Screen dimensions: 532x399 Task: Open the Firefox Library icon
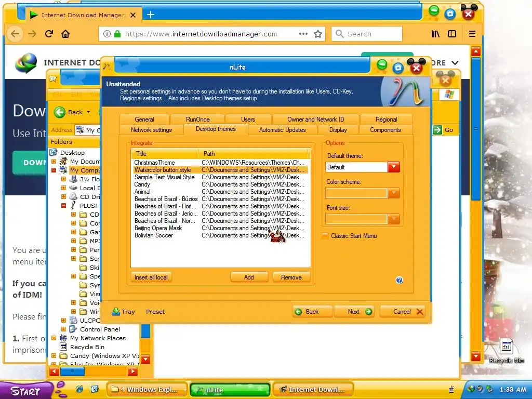435,34
